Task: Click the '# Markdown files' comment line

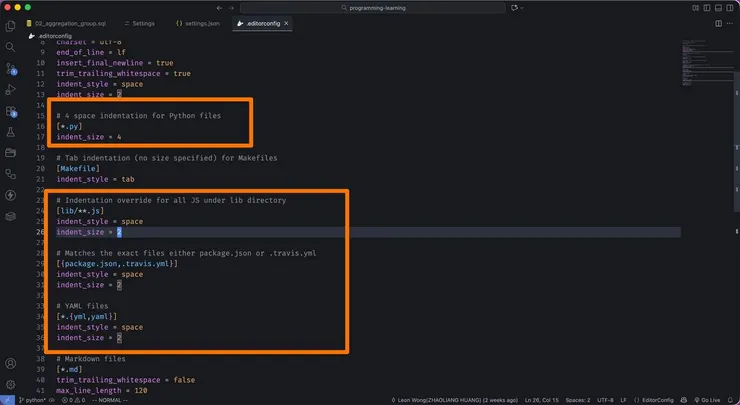Action: click(91, 359)
